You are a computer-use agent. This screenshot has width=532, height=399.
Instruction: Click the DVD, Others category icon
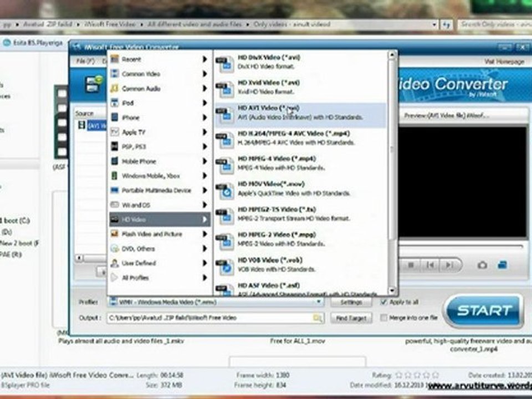[115, 248]
